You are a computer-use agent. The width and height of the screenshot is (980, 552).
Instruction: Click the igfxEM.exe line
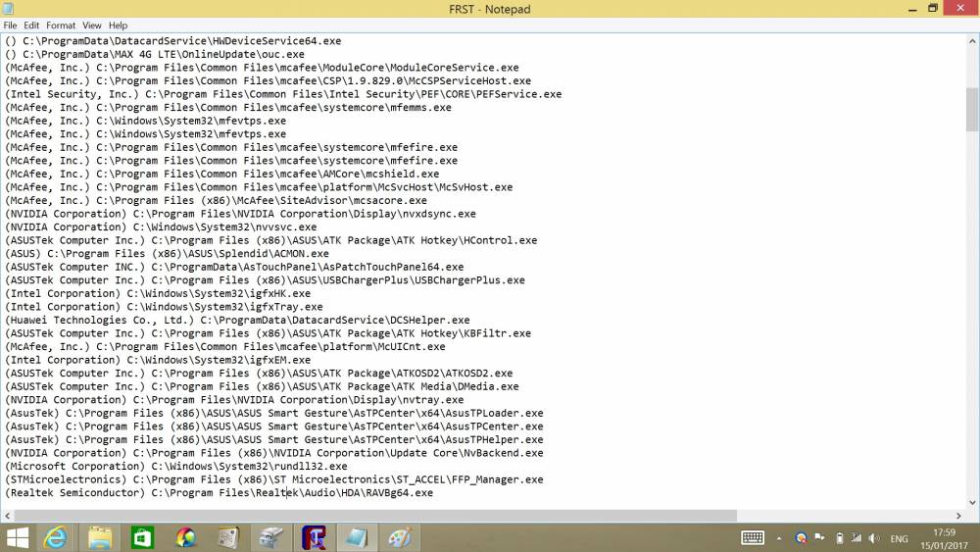(x=158, y=360)
